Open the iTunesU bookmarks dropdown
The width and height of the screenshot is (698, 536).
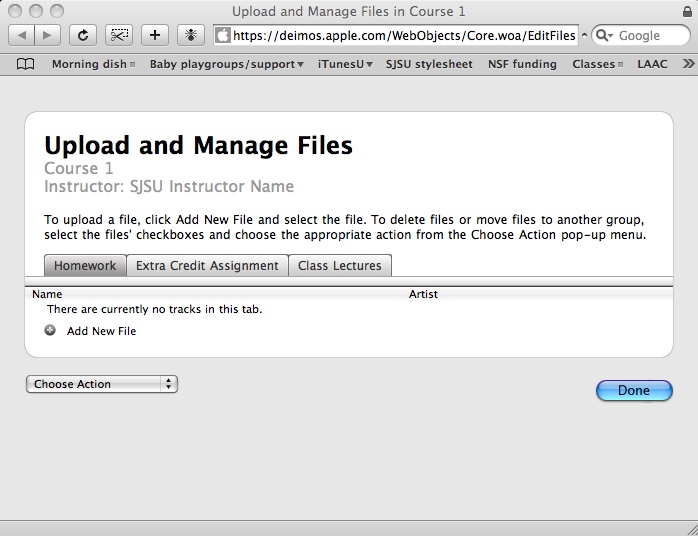click(x=345, y=64)
